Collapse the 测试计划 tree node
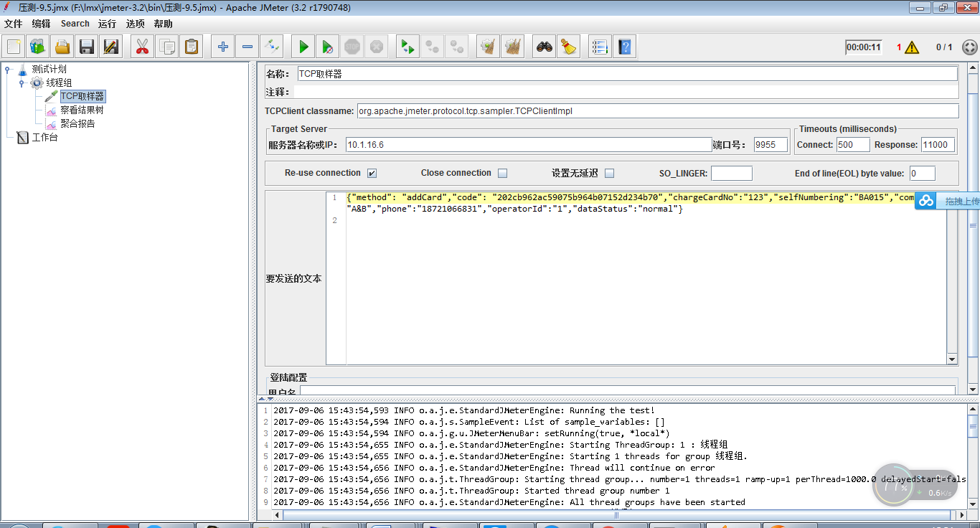 pos(7,70)
